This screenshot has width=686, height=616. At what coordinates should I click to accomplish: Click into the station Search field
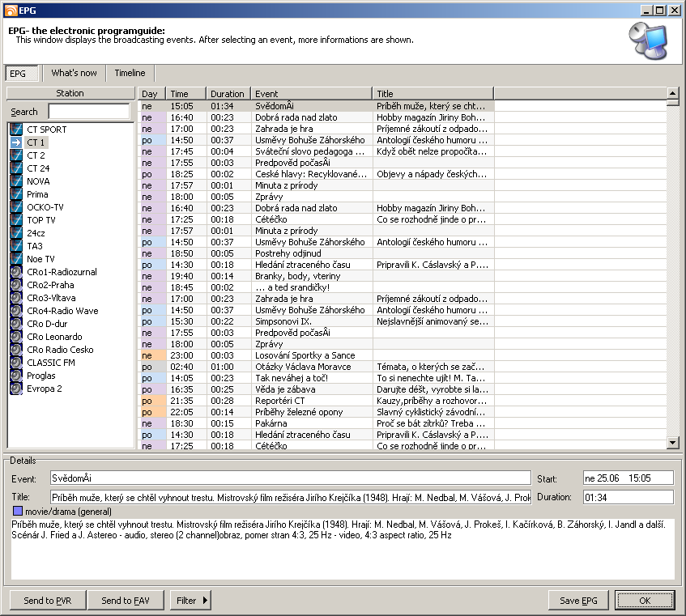point(89,112)
